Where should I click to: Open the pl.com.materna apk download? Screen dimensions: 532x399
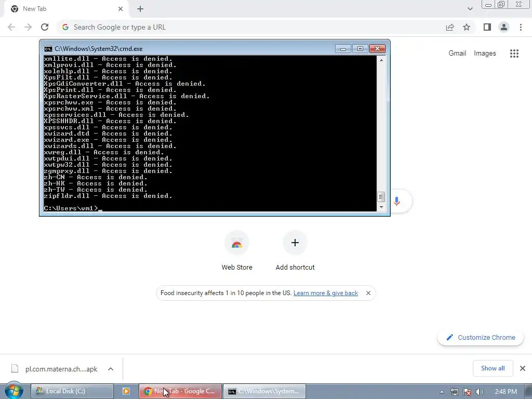[61, 369]
